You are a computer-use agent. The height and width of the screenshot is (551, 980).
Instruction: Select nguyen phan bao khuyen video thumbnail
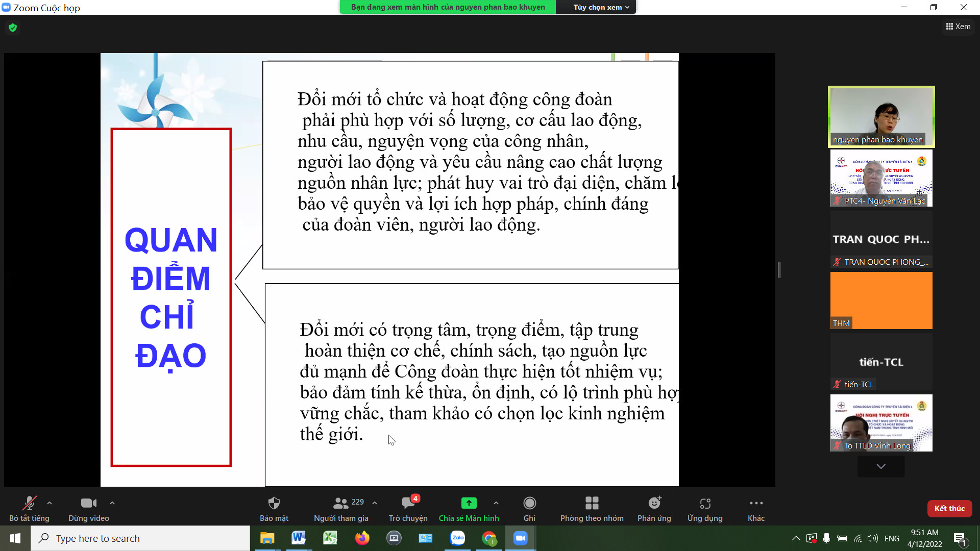click(x=881, y=117)
